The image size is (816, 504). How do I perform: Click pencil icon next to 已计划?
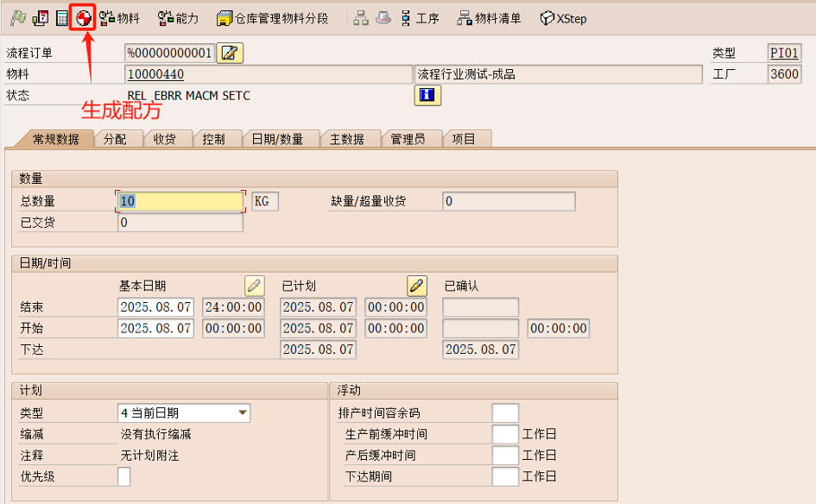coord(417,286)
